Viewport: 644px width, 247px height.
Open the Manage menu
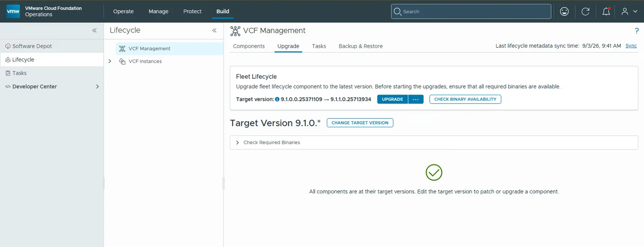[159, 11]
